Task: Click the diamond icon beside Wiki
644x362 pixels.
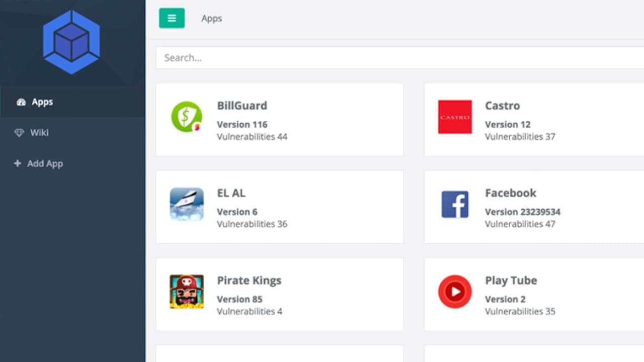Action: point(19,133)
